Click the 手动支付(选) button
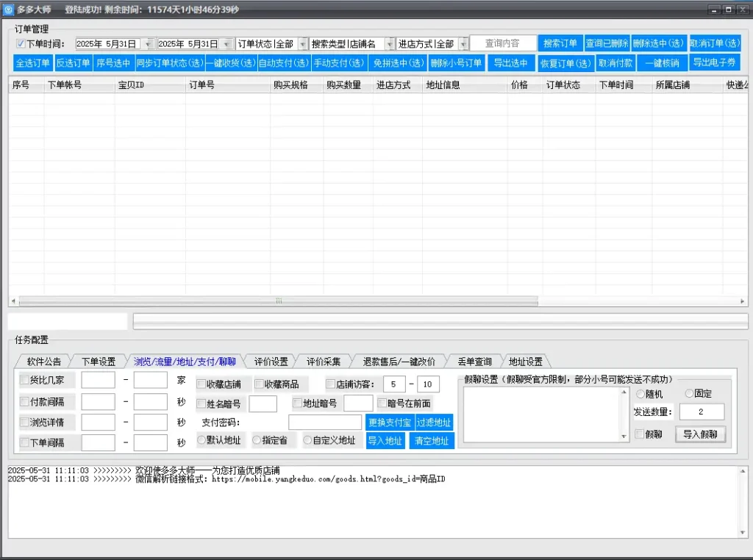 pyautogui.click(x=339, y=63)
